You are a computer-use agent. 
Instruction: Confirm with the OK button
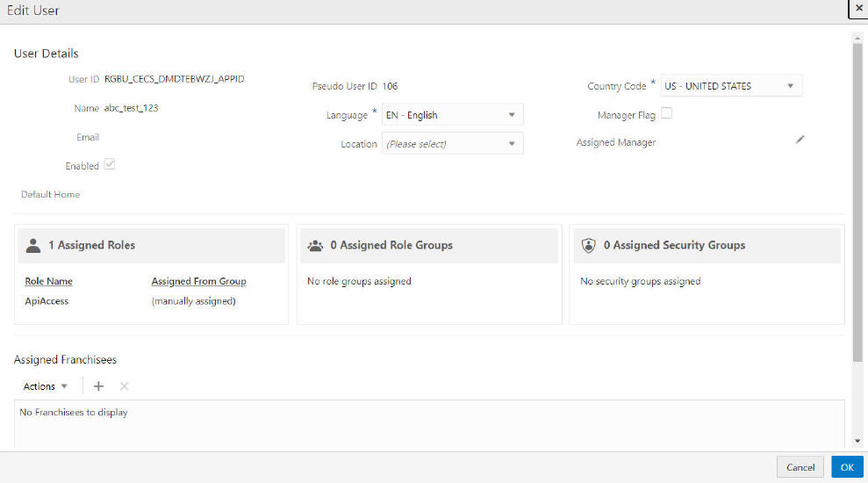click(847, 467)
